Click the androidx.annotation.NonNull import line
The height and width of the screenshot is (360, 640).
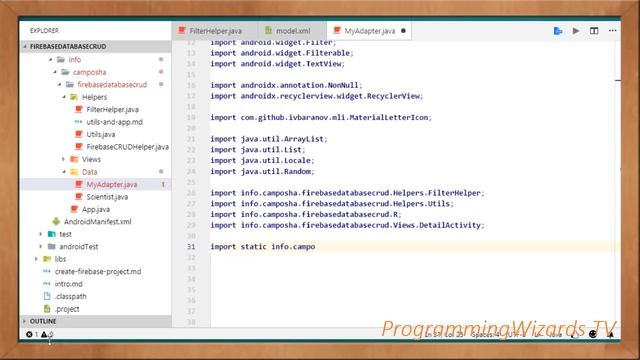(287, 85)
